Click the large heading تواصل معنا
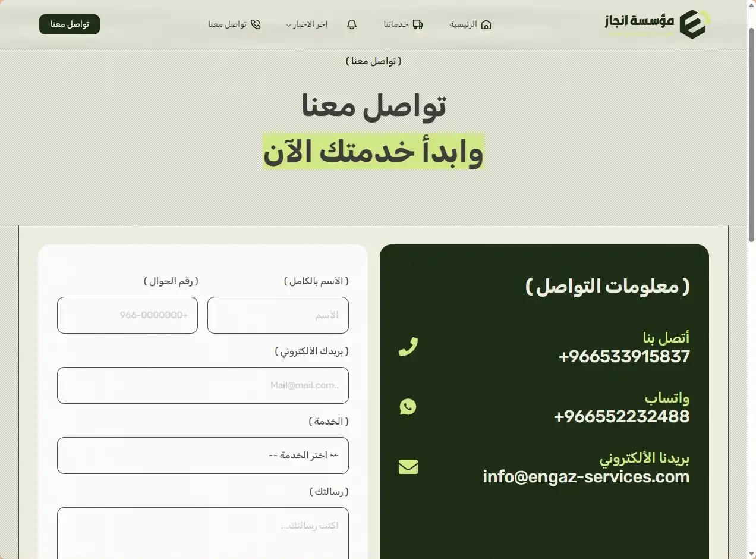 374,106
